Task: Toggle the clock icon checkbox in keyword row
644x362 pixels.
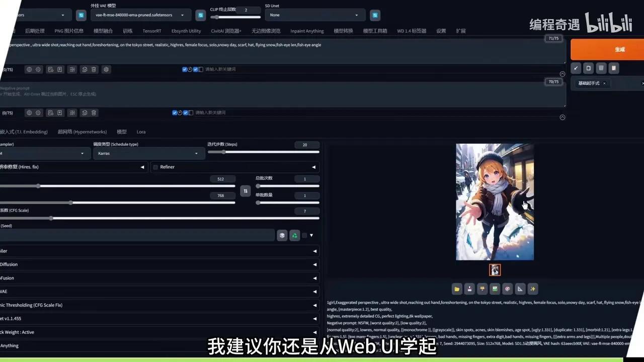Action: [189, 69]
